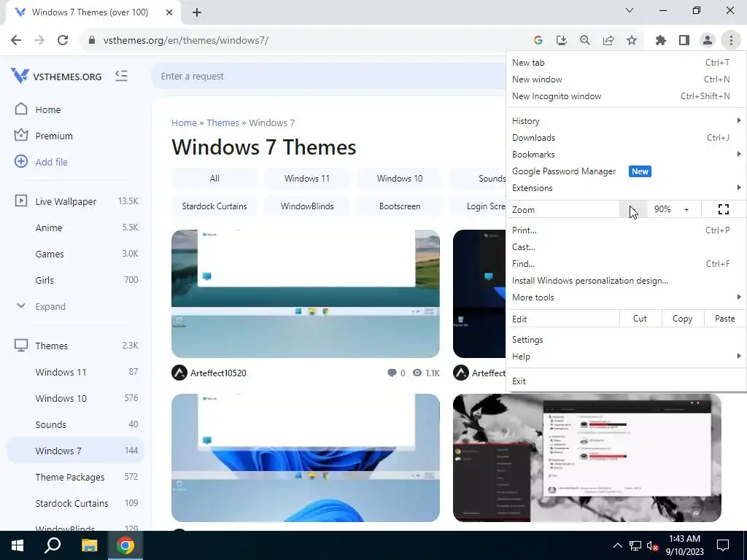Show hidden system tray icons

tap(617, 545)
